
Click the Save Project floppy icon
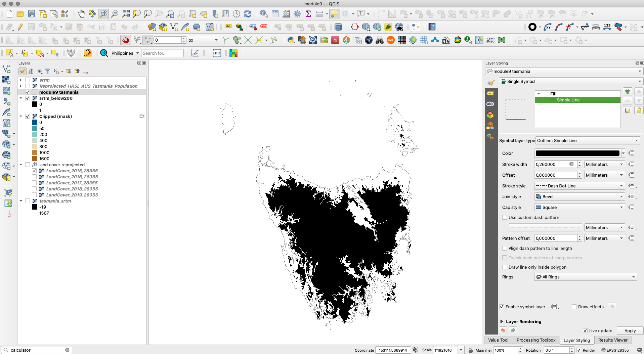tap(32, 14)
